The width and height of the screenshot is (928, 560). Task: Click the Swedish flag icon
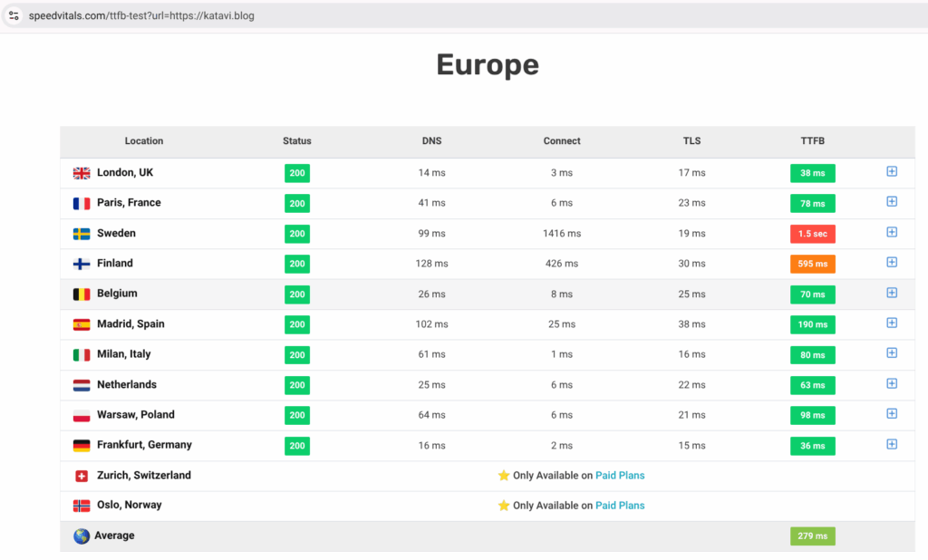click(x=82, y=234)
